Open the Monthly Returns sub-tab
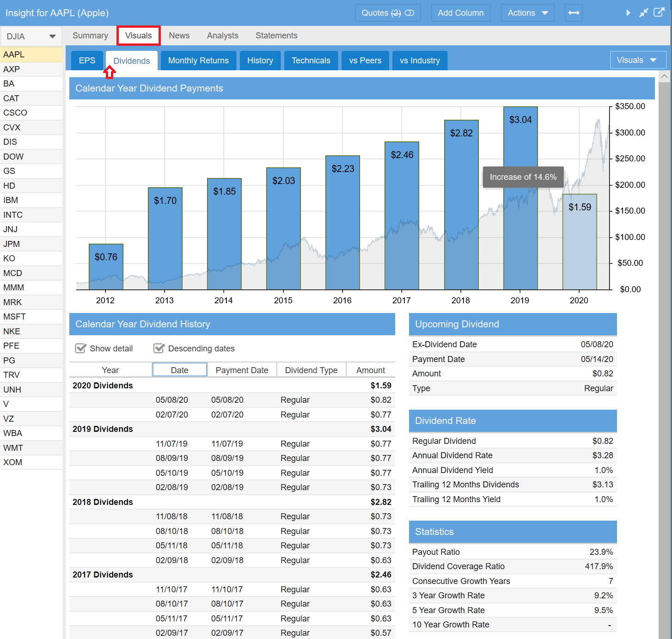 coord(198,61)
